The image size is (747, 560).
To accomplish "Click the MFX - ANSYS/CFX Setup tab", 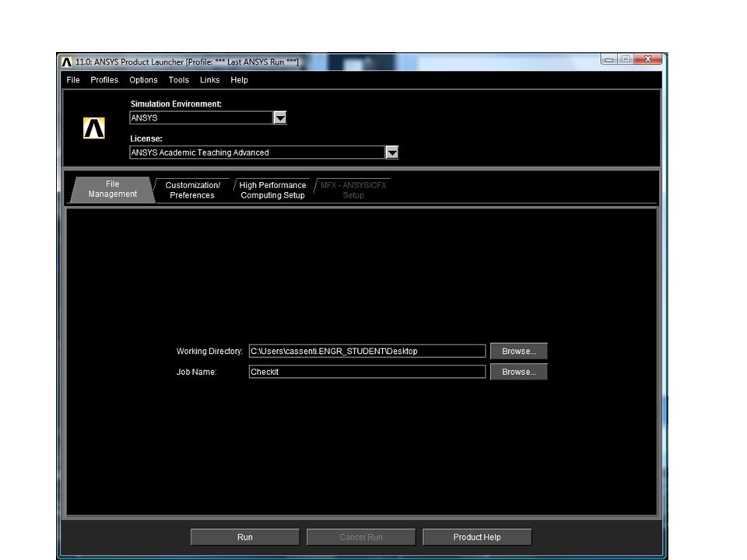I will [x=353, y=191].
